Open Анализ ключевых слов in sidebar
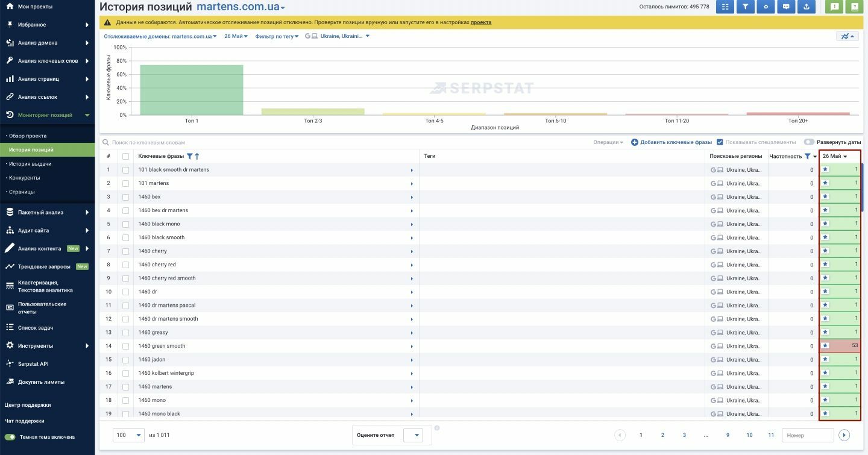The height and width of the screenshot is (455, 868). pyautogui.click(x=48, y=61)
